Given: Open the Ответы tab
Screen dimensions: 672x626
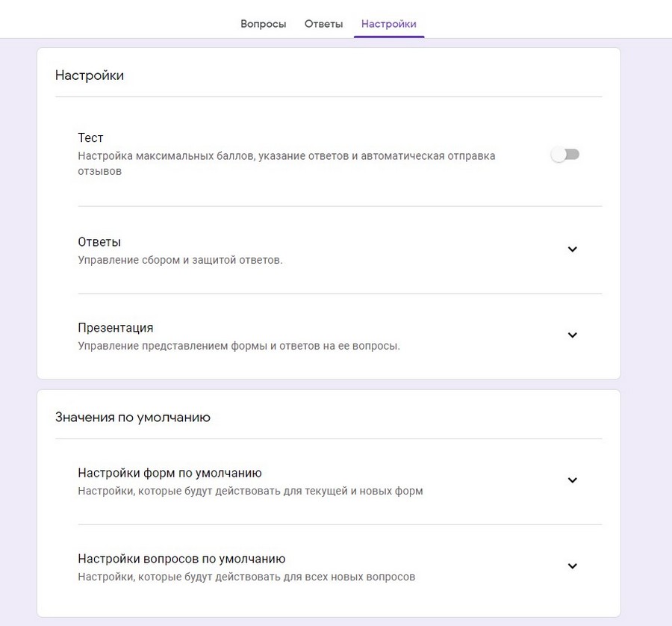Looking at the screenshot, I should 323,24.
